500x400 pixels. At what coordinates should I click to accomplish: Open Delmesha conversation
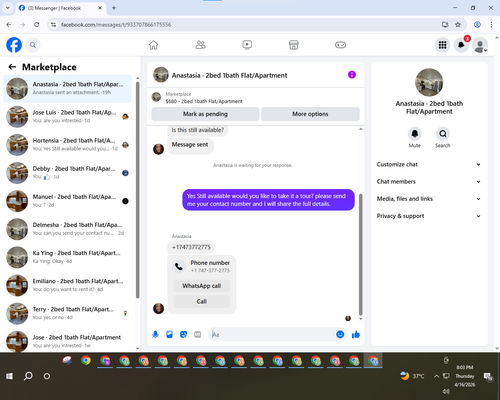(x=67, y=229)
